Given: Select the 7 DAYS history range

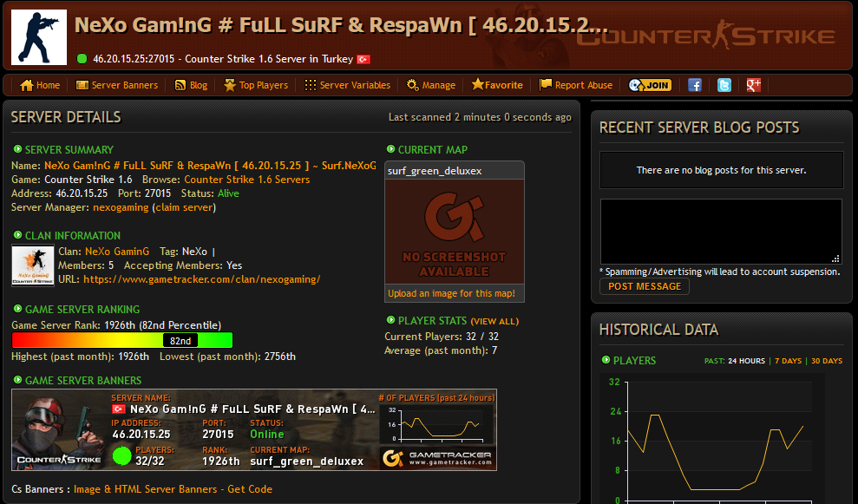Looking at the screenshot, I should coord(788,361).
